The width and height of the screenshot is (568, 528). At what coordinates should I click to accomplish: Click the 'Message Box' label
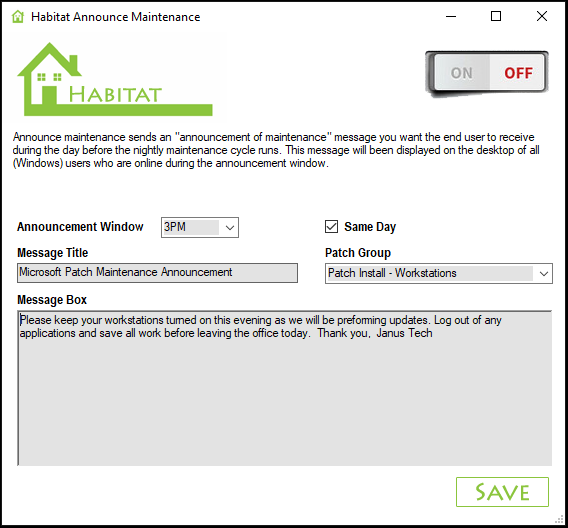tap(52, 300)
